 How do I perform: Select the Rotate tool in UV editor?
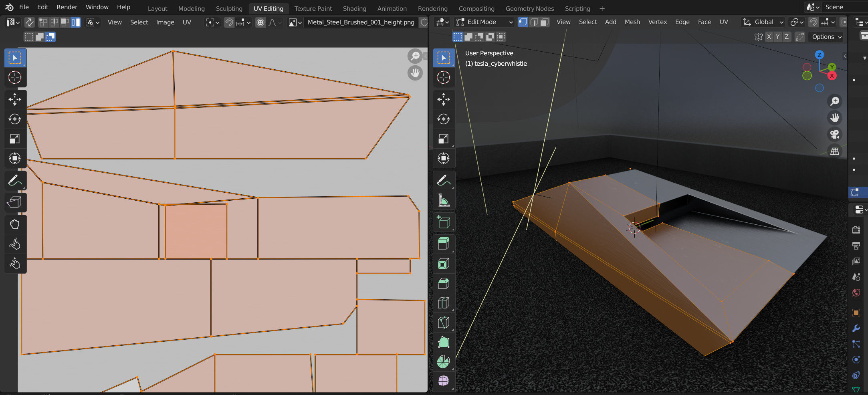15,119
